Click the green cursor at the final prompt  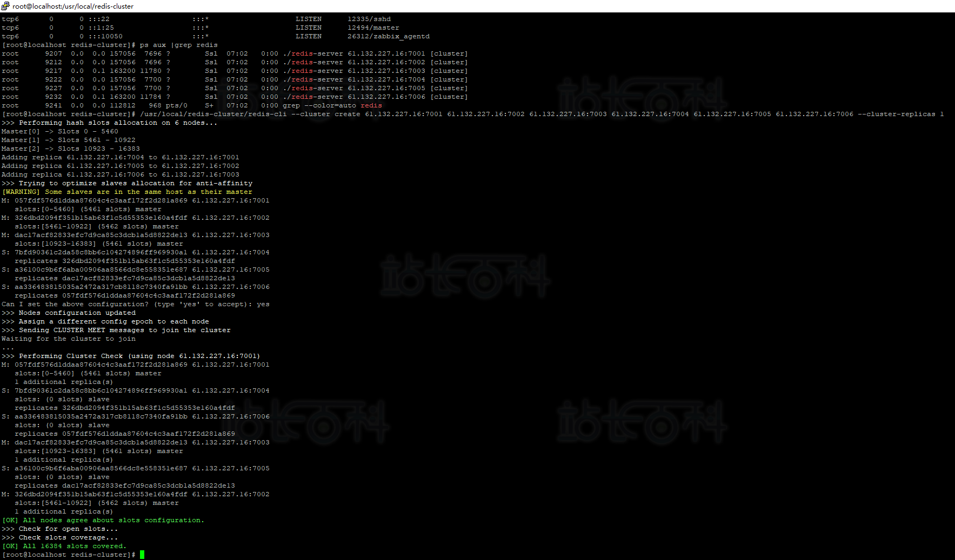coord(142,555)
